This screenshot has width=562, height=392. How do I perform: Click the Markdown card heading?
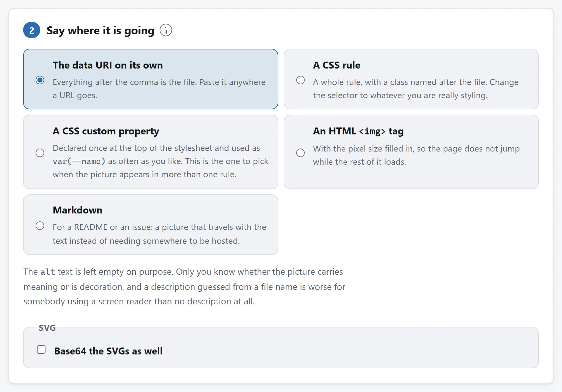pyautogui.click(x=78, y=210)
